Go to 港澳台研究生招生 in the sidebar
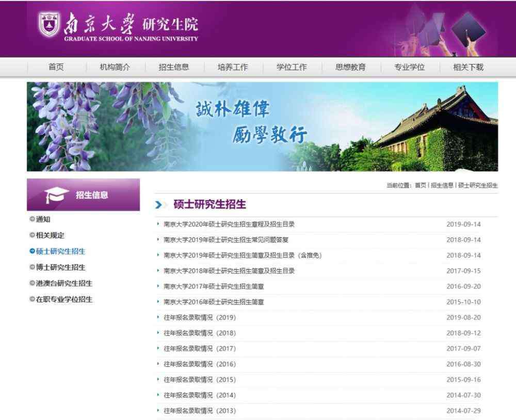This screenshot has height=420, width=516. pos(64,283)
